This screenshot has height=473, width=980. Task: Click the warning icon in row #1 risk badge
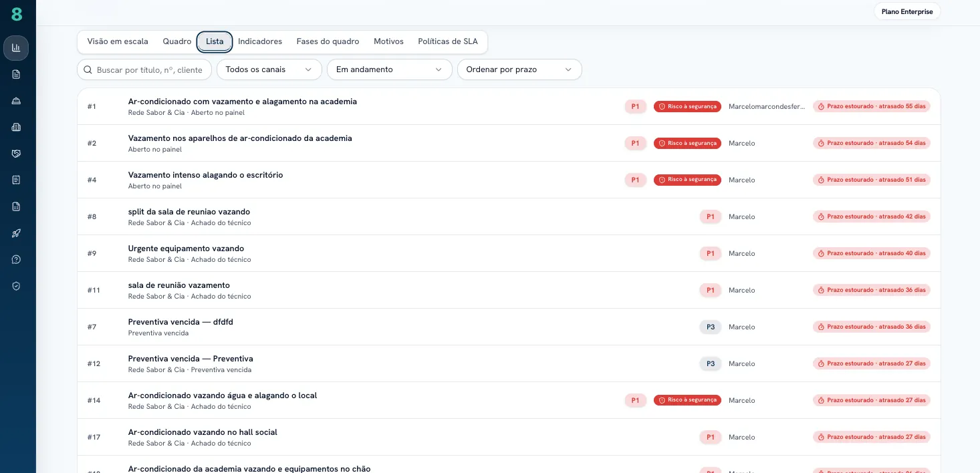pos(662,106)
